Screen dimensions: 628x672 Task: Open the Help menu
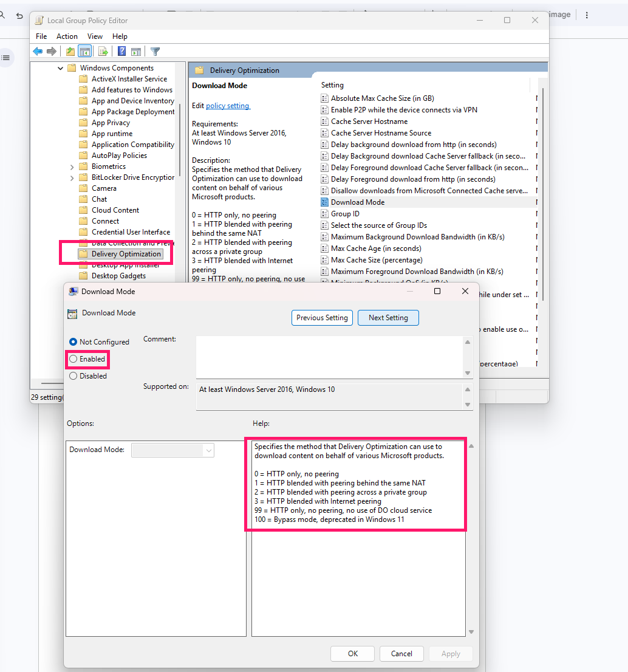120,36
